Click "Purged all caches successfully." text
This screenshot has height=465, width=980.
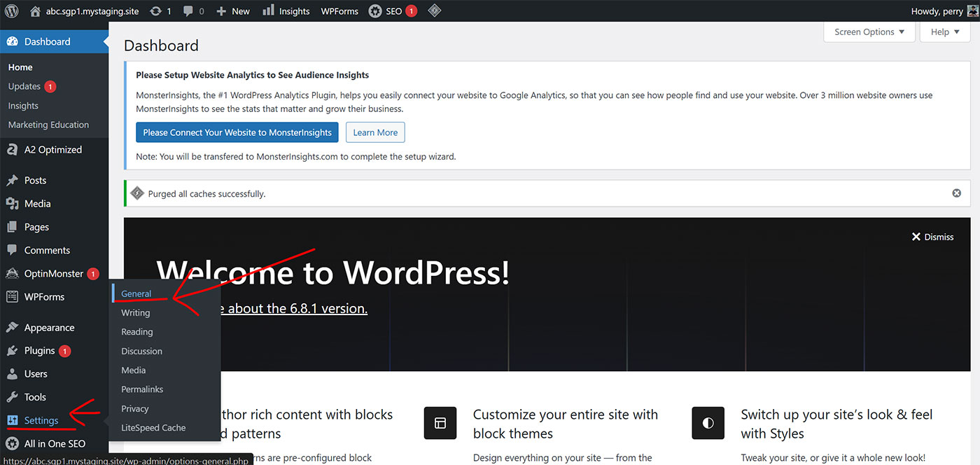206,194
